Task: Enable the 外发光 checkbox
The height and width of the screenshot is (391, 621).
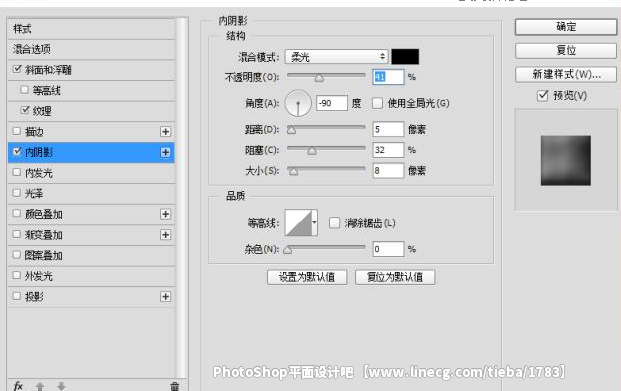Action: [x=17, y=275]
